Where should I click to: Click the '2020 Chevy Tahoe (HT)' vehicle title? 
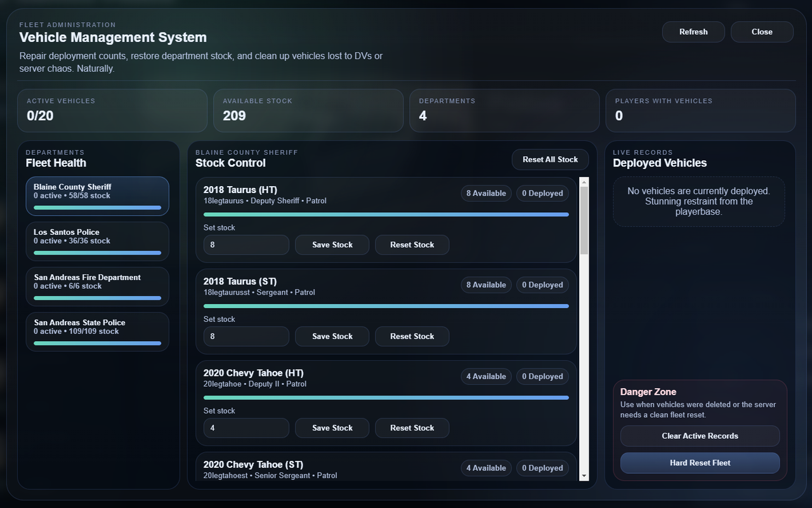point(254,373)
